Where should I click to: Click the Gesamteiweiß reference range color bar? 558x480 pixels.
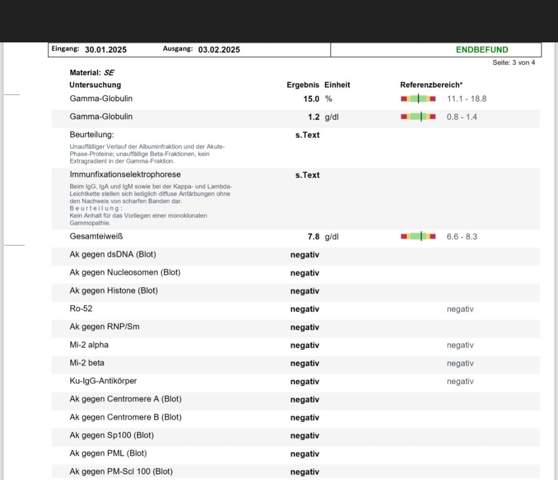[x=418, y=236]
